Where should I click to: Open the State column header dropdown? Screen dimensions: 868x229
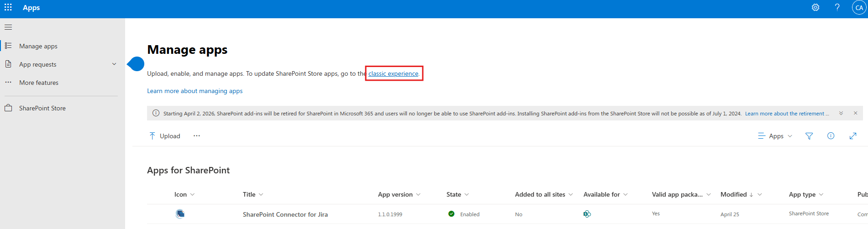pos(458,194)
